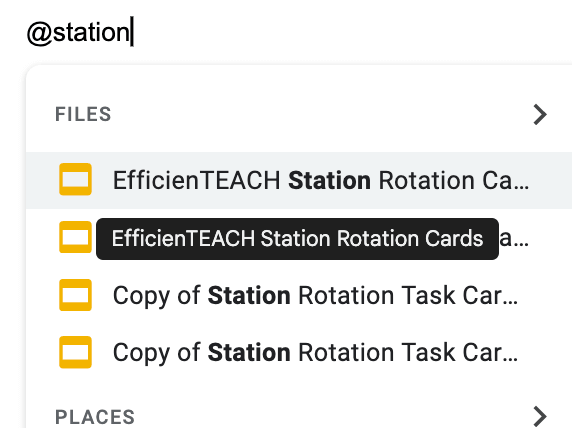Click Slides icon of second file result
Viewport: 572px width, 428px height.
tap(75, 237)
